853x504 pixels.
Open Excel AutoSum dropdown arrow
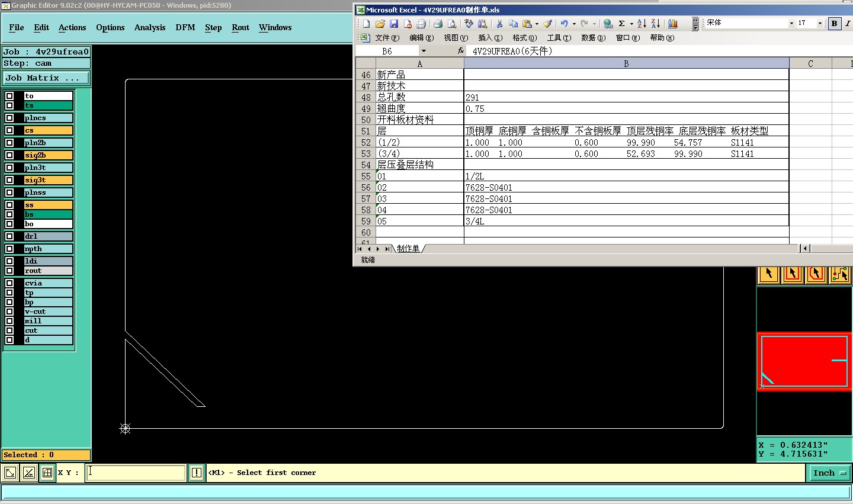631,24
